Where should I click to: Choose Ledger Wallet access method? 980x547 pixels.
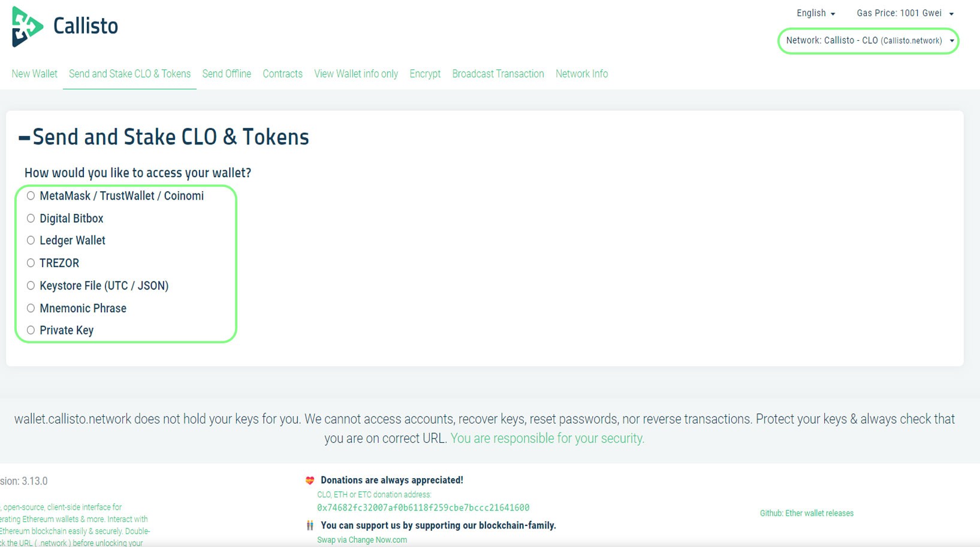tap(31, 240)
